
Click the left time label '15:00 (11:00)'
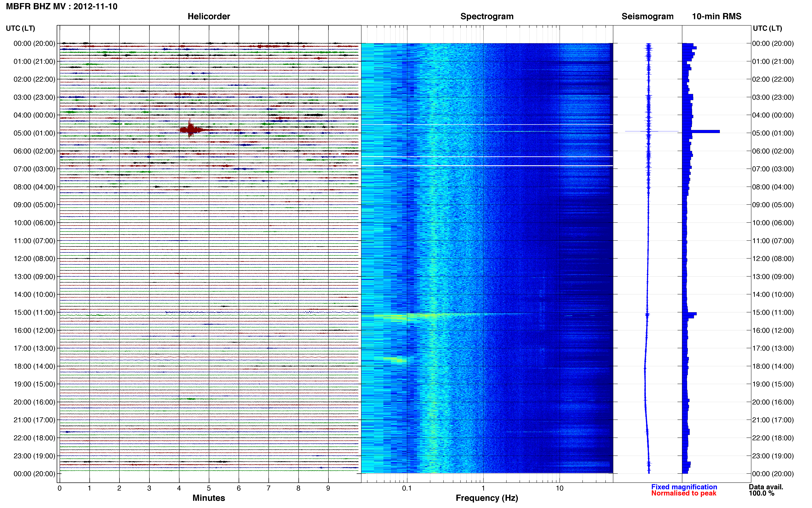tap(34, 312)
